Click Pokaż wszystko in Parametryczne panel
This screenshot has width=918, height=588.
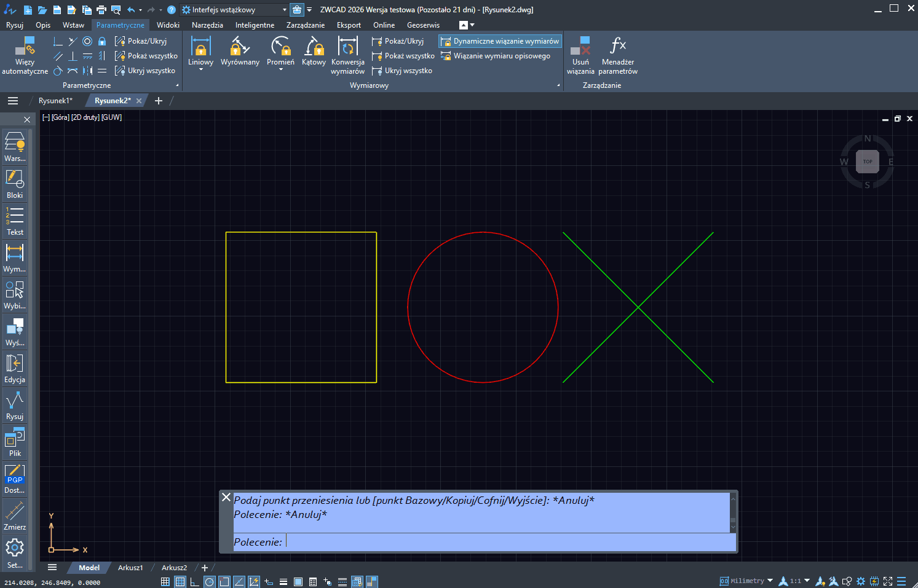click(152, 56)
